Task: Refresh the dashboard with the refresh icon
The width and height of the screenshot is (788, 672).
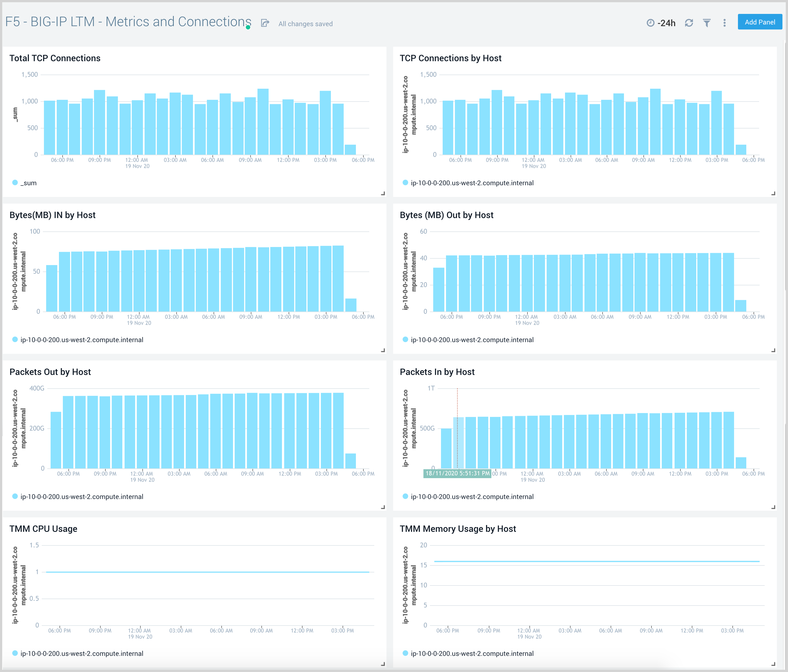Action: pos(689,23)
